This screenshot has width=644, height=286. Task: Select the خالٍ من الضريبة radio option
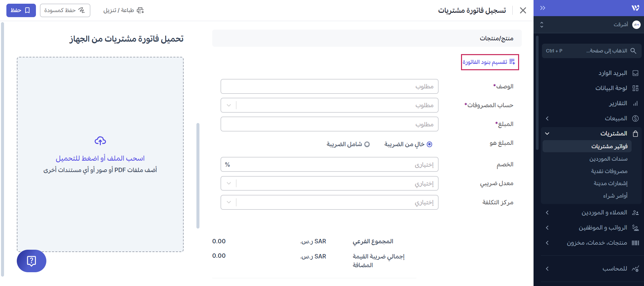click(429, 144)
